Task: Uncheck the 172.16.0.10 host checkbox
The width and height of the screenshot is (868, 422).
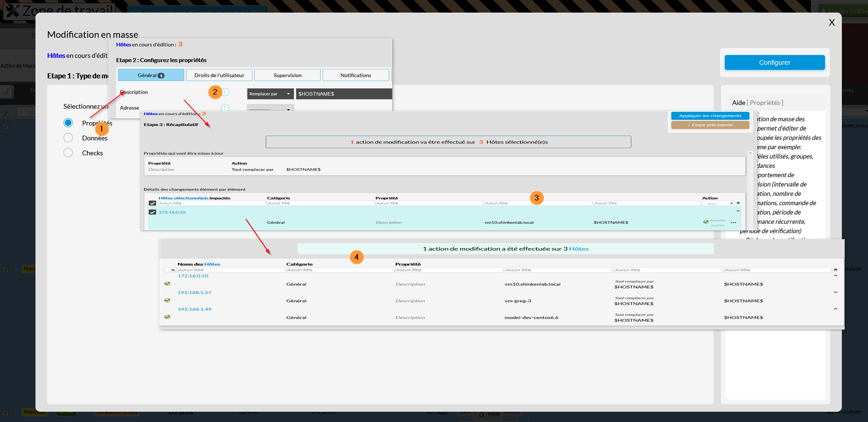Action: pyautogui.click(x=152, y=212)
